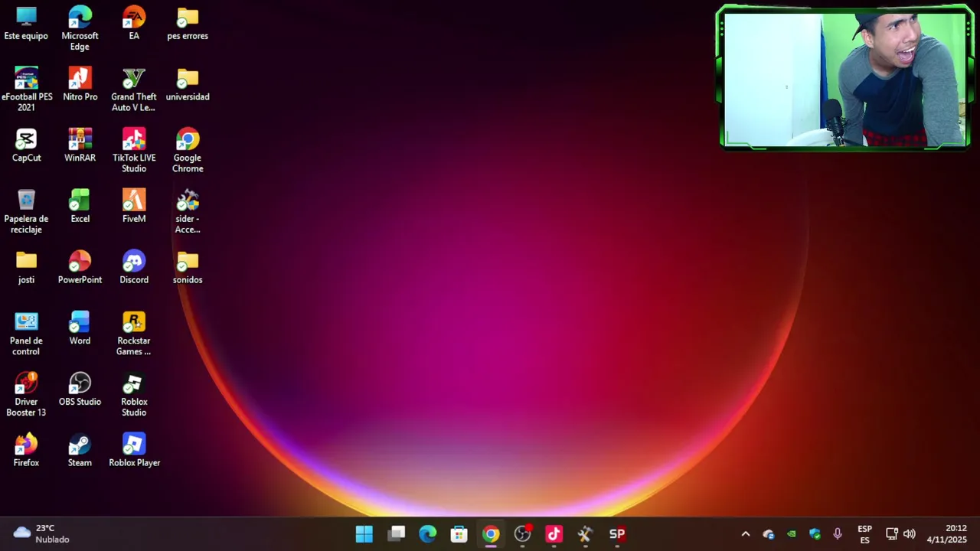Switch to Google Chrome in taskbar

(x=491, y=534)
